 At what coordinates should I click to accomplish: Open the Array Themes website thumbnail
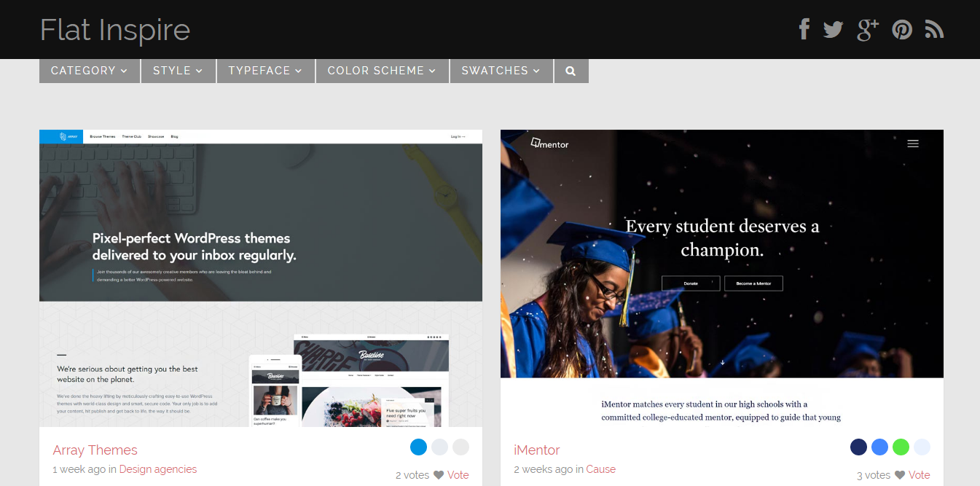coord(261,278)
